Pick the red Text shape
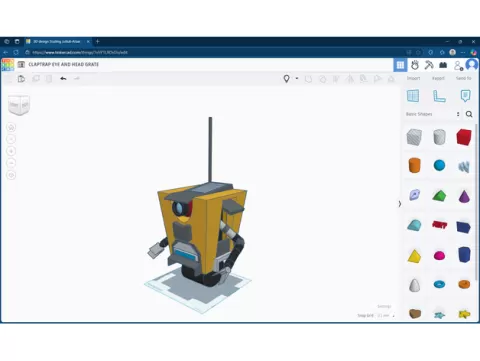The width and height of the screenshot is (480, 361). (439, 225)
